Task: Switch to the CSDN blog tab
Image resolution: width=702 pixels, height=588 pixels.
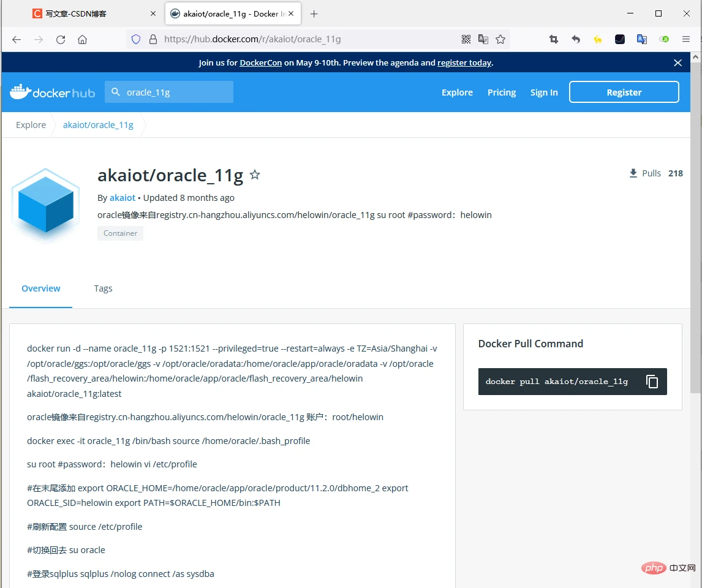Action: tap(93, 14)
